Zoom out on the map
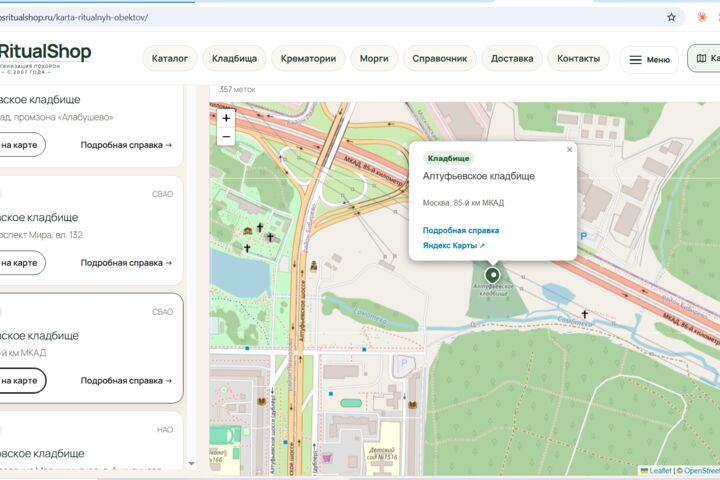 click(226, 136)
